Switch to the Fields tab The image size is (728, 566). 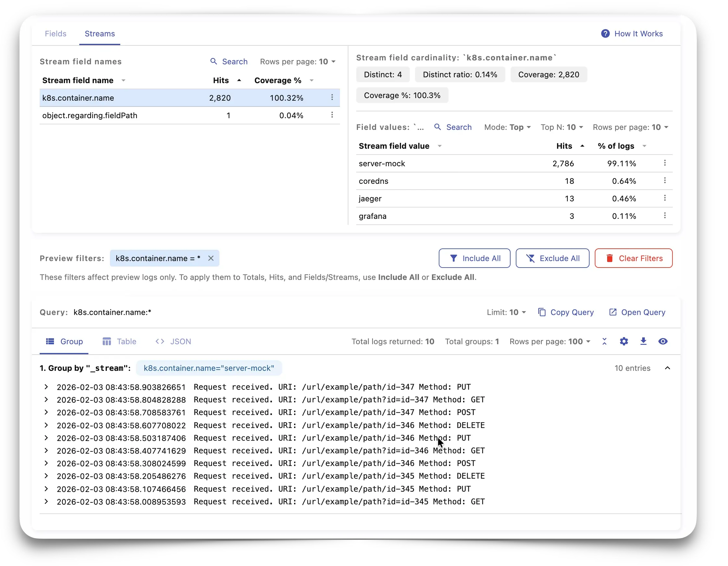[x=56, y=34]
